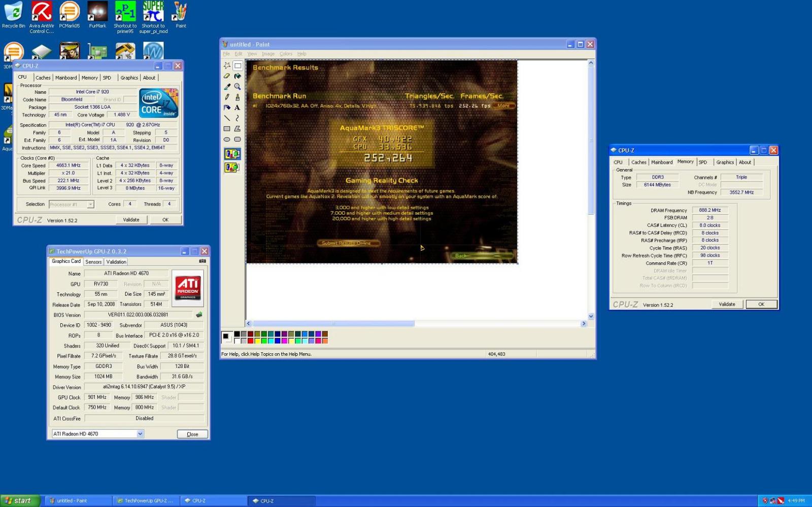The width and height of the screenshot is (812, 507).
Task: Switch to Mainboard tab in left CPU-Z
Action: point(66,78)
